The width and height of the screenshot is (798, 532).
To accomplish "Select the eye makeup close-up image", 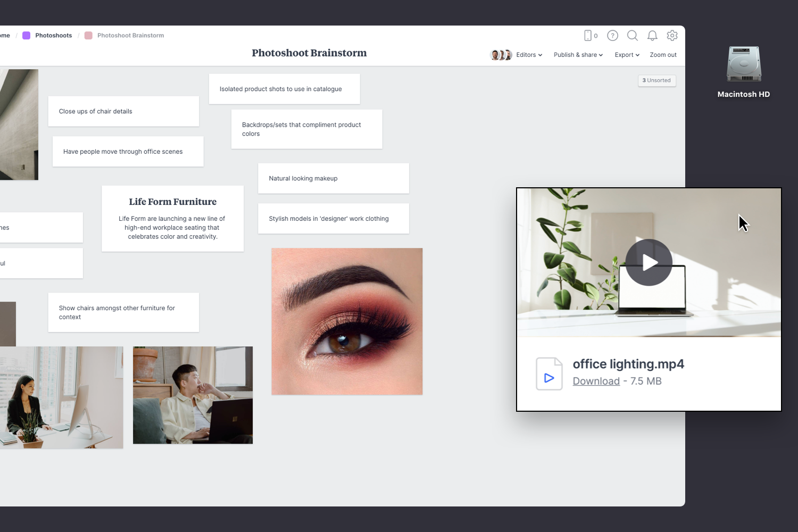I will pyautogui.click(x=347, y=321).
